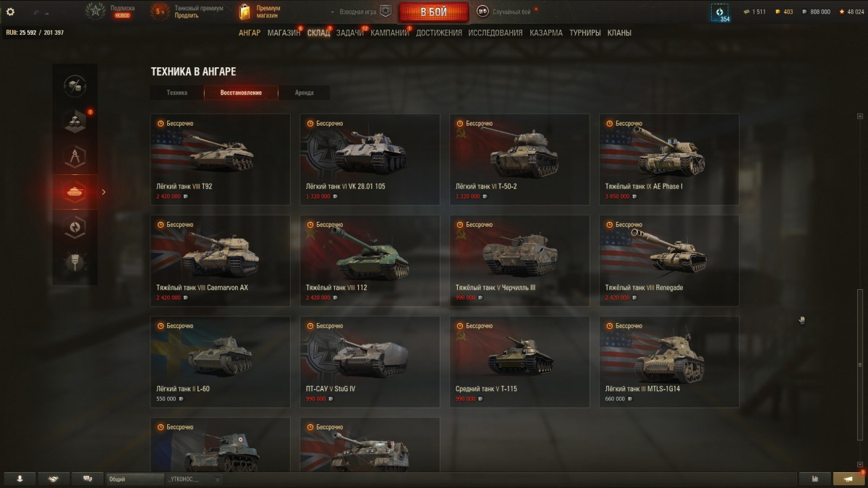The width and height of the screenshot is (868, 488).
Task: Switch to the Техника tab
Action: (x=177, y=93)
